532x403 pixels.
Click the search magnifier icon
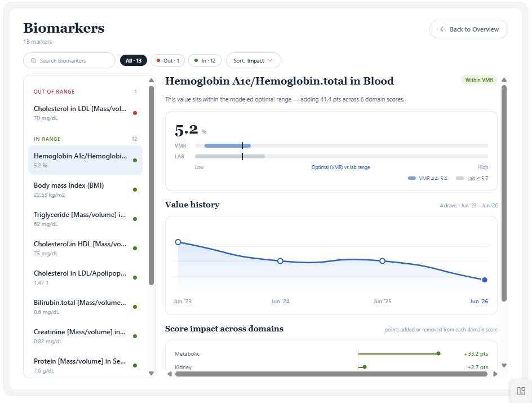tap(33, 61)
